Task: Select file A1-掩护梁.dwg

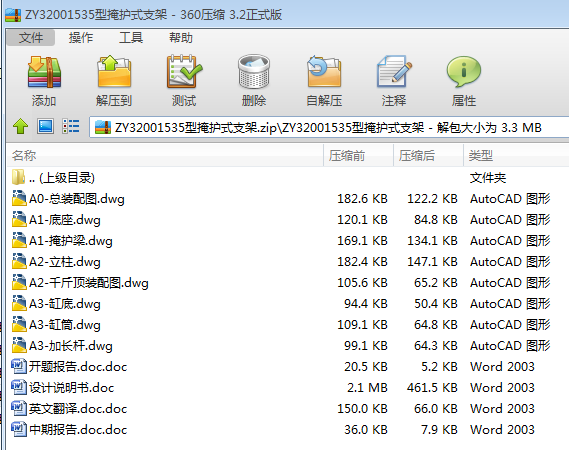Action: pyautogui.click(x=288, y=241)
